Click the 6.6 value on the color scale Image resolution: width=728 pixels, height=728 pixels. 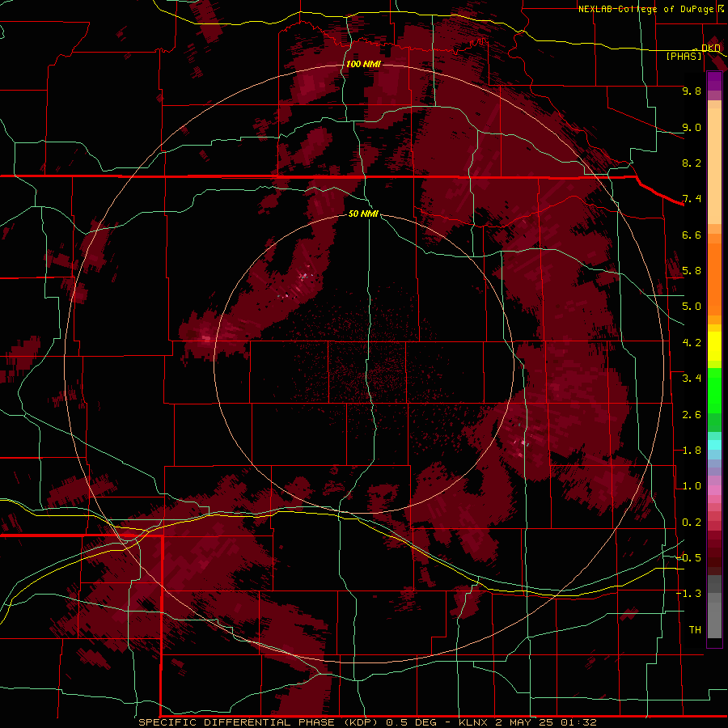pos(692,235)
